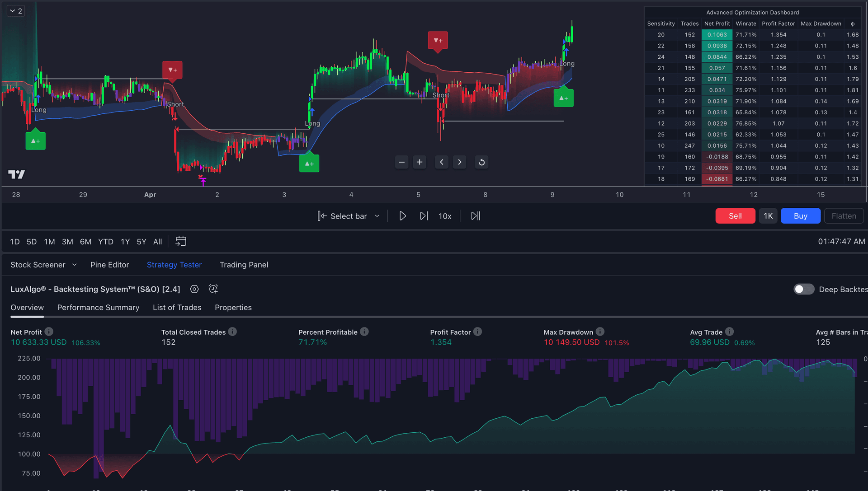Click the List of Trades tab
Screen dimensions: 868x491
[177, 308]
